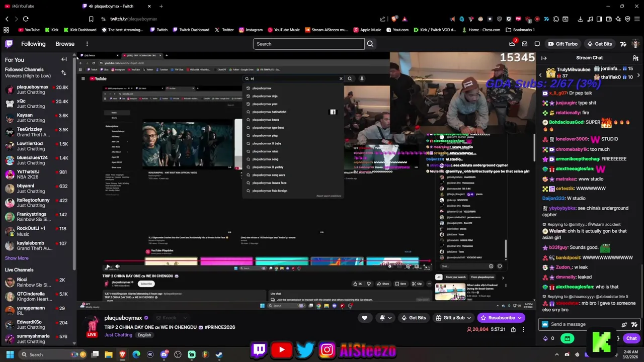Click the Get Bits button in top bar
Image resolution: width=644 pixels, height=362 pixels.
coord(599,44)
